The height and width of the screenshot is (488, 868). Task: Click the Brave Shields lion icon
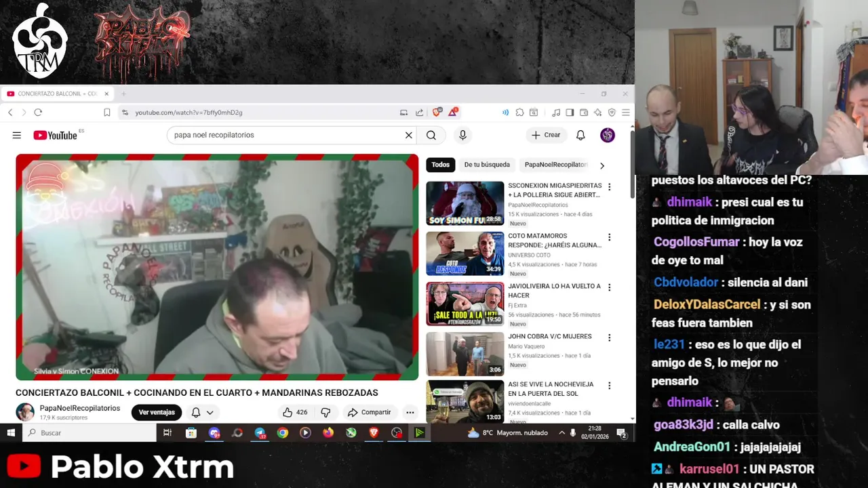(437, 113)
